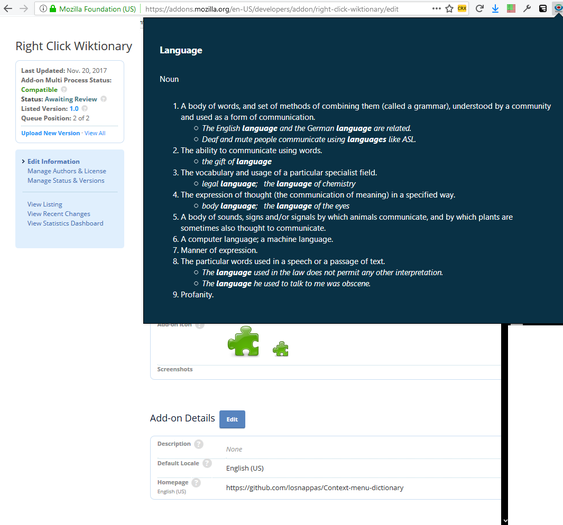563x525 pixels.
Task: Go back with the browser back arrow
Action: (8, 9)
